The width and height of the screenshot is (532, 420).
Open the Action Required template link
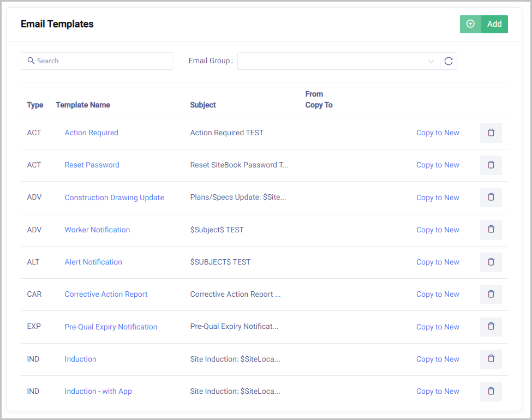pos(91,133)
